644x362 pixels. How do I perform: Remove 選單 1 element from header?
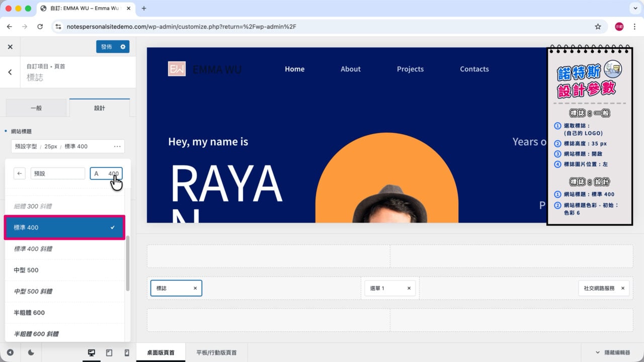tap(409, 288)
